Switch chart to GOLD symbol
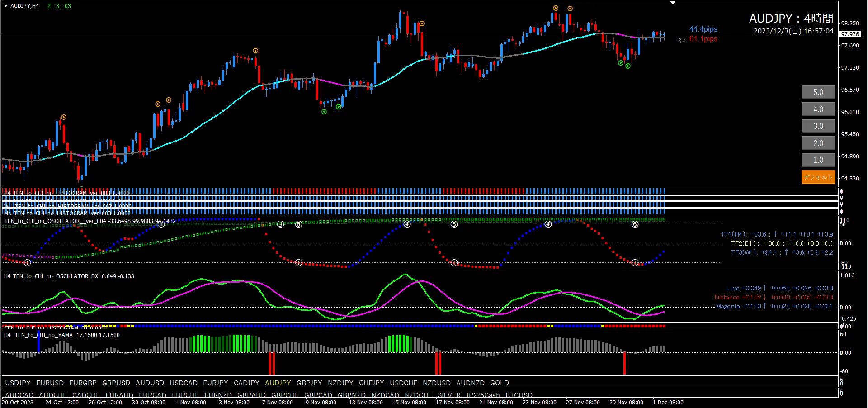The height and width of the screenshot is (408, 868). pyautogui.click(x=500, y=383)
